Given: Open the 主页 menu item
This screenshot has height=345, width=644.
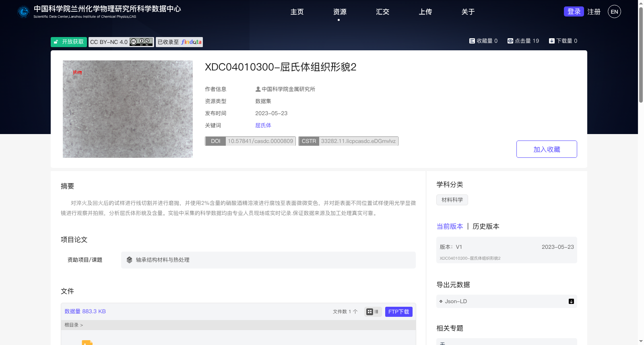Looking at the screenshot, I should coord(297,12).
